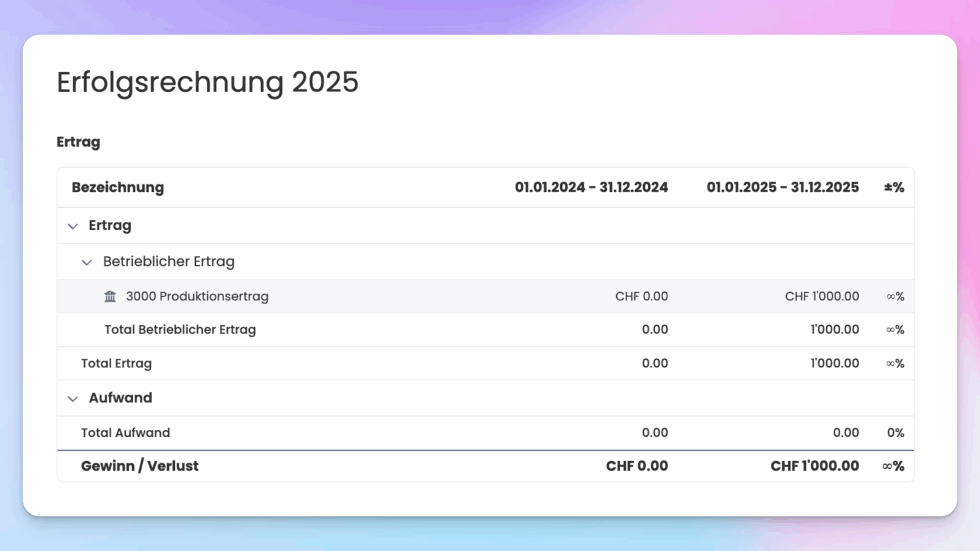Click the ±% column header
This screenshot has width=980, height=551.
[x=893, y=187]
